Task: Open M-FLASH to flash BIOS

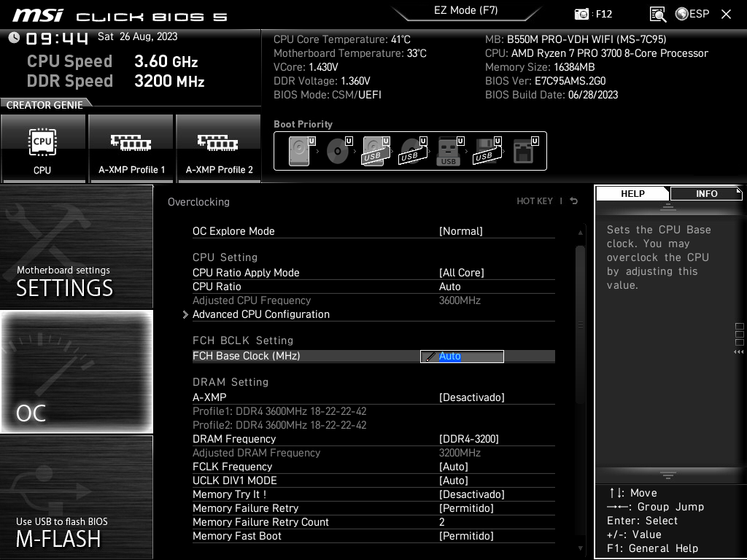Action: pyautogui.click(x=76, y=497)
